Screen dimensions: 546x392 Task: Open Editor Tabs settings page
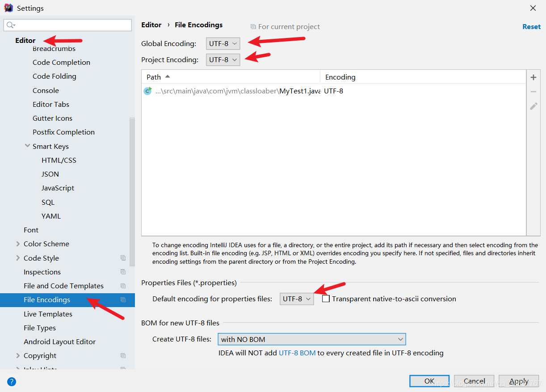click(51, 104)
